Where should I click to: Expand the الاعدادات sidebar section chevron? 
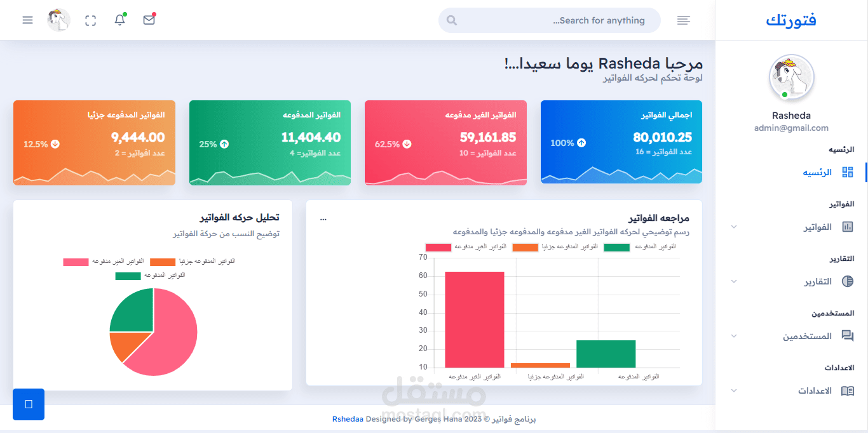tap(734, 390)
